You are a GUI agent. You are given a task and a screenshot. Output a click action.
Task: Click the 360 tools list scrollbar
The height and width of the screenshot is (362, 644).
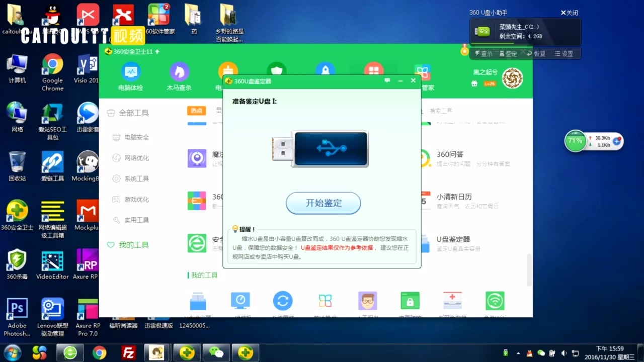coord(529,270)
